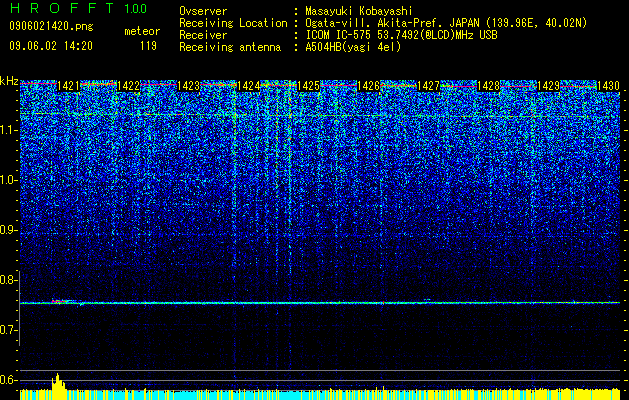Screen dimensions: 629x400
Task: Click the 1427 time marker
Action: click(x=428, y=86)
